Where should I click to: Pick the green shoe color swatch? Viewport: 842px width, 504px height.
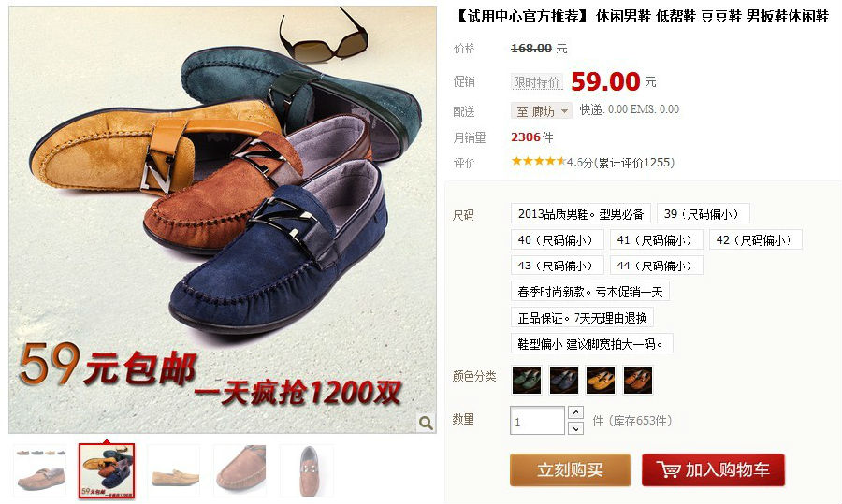[x=527, y=380]
